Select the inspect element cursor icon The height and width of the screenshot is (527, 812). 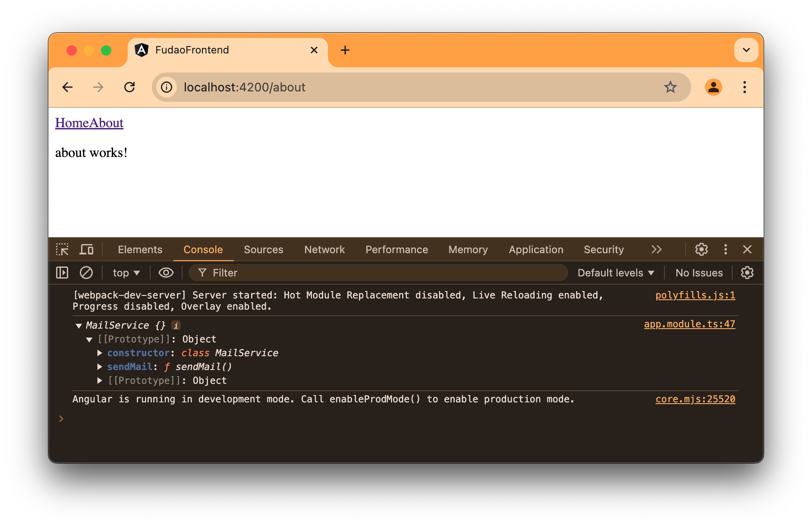point(62,249)
